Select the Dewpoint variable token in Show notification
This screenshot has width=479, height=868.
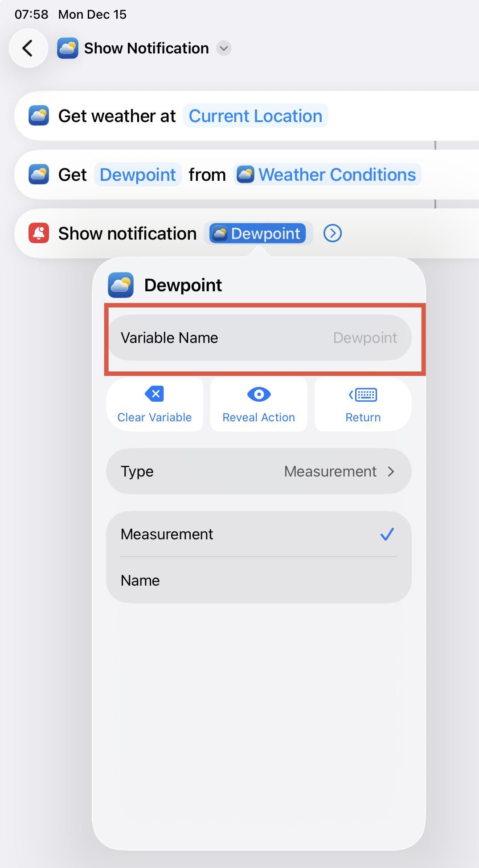click(258, 233)
